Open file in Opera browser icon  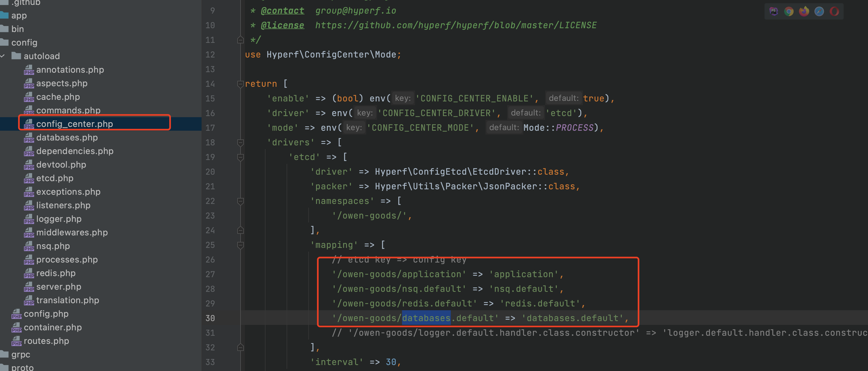[x=834, y=11]
